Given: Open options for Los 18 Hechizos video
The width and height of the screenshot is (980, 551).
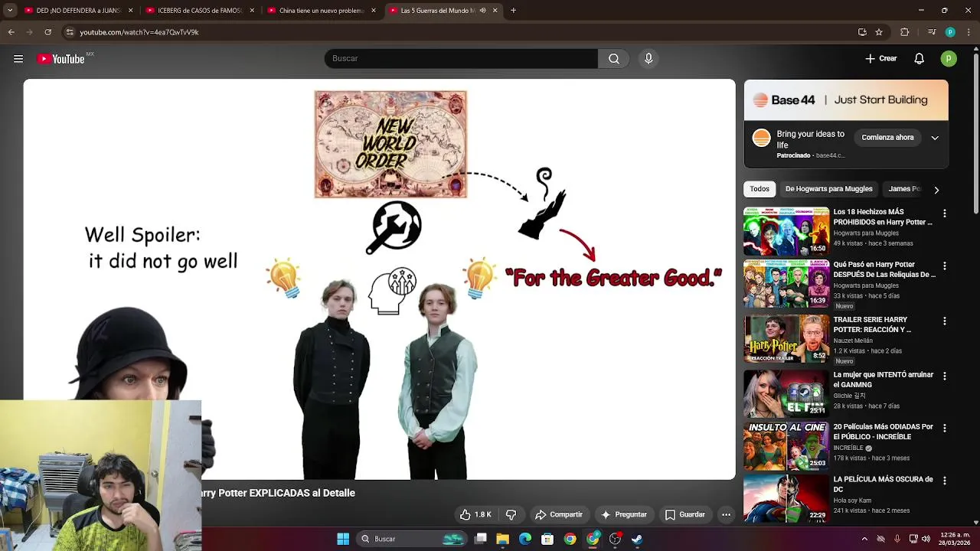Looking at the screenshot, I should [944, 214].
